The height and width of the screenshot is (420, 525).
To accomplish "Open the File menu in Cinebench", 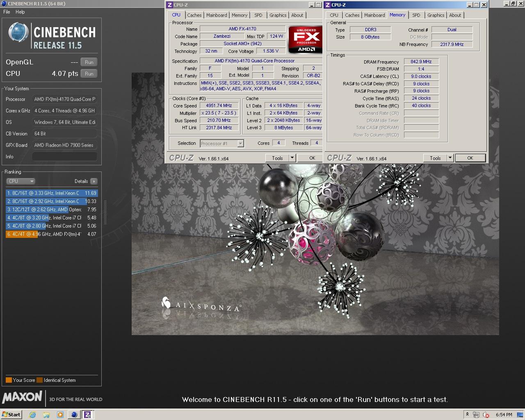I will [x=7, y=12].
